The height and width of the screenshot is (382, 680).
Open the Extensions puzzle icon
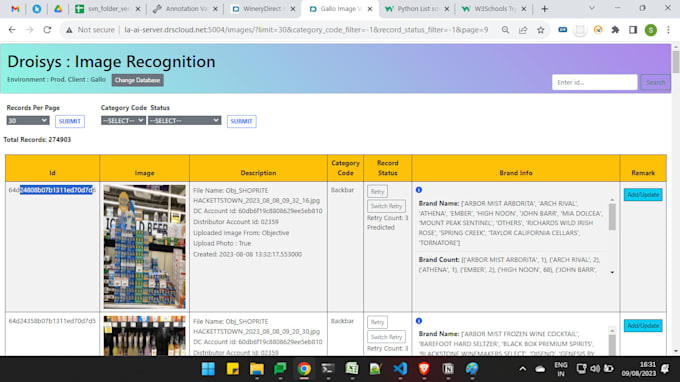tap(615, 30)
